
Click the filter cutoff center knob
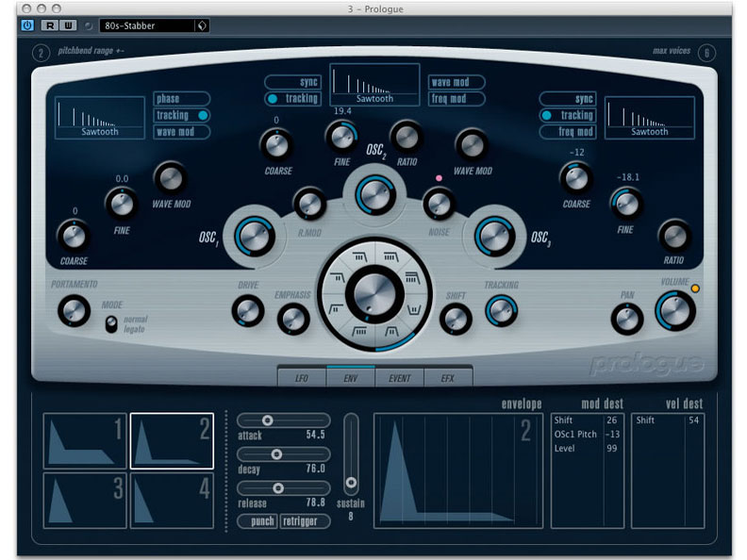pos(375,293)
